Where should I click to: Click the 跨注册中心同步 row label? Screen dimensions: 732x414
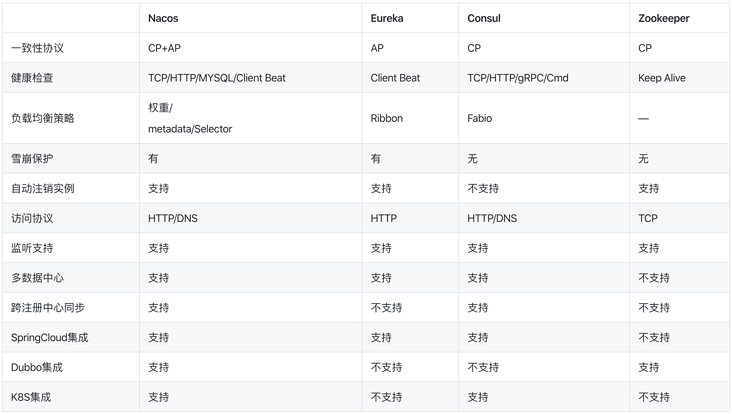[48, 308]
